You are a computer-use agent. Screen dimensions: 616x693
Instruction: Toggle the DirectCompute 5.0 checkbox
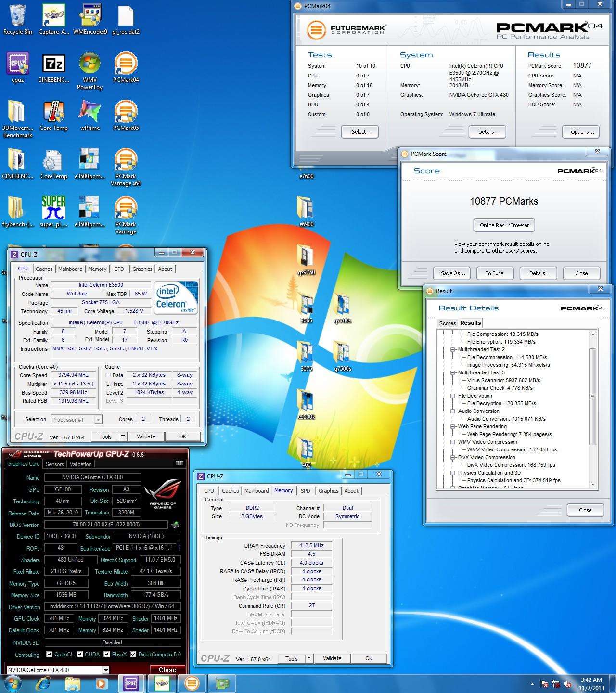[133, 654]
